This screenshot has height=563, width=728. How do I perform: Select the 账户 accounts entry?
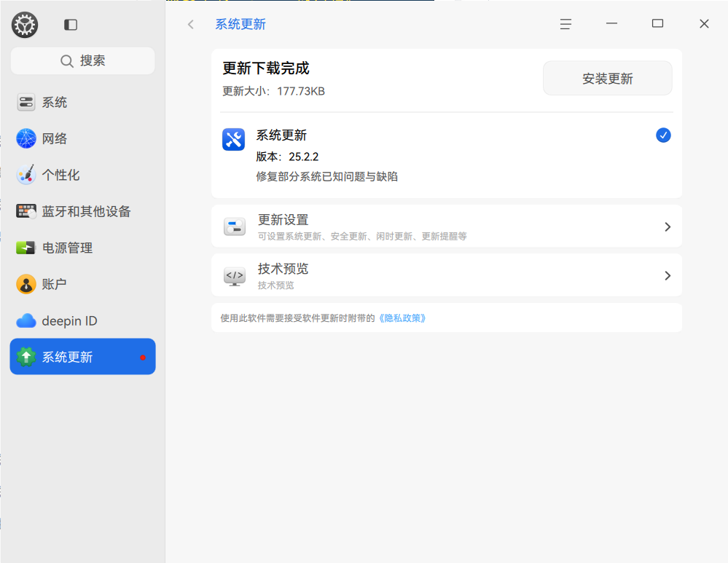(82, 284)
